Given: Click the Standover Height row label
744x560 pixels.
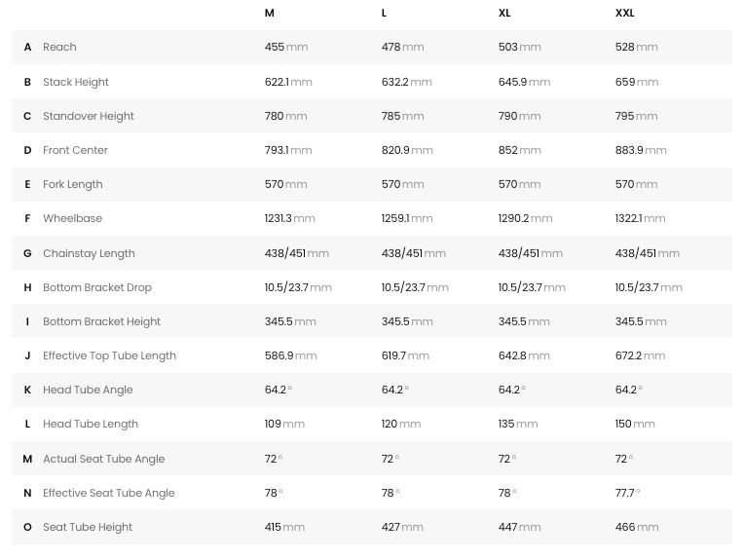Looking at the screenshot, I should pos(89,116).
